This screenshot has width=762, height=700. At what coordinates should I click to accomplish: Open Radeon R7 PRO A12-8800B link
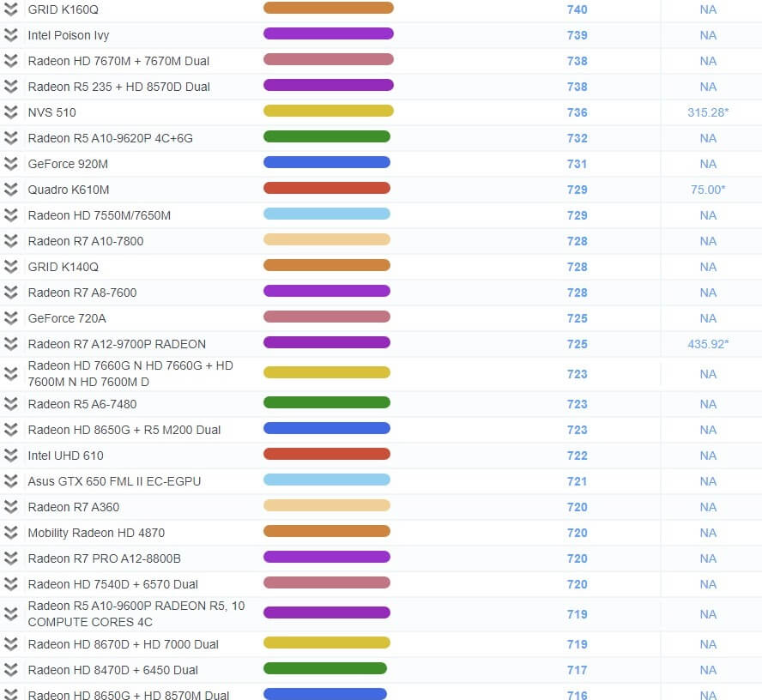(x=105, y=559)
